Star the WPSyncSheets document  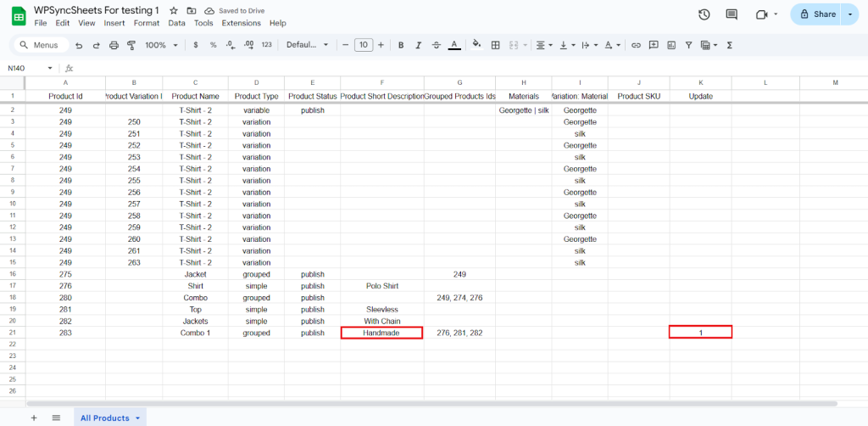point(174,10)
